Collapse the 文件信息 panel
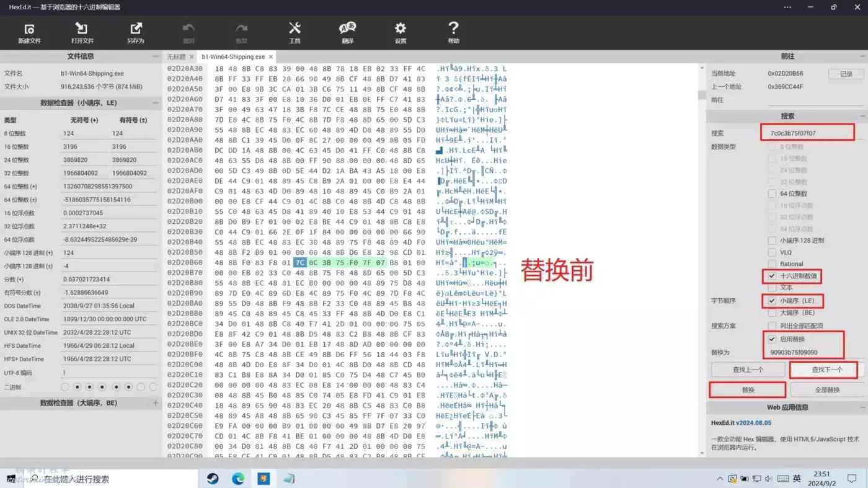 pyautogui.click(x=156, y=56)
